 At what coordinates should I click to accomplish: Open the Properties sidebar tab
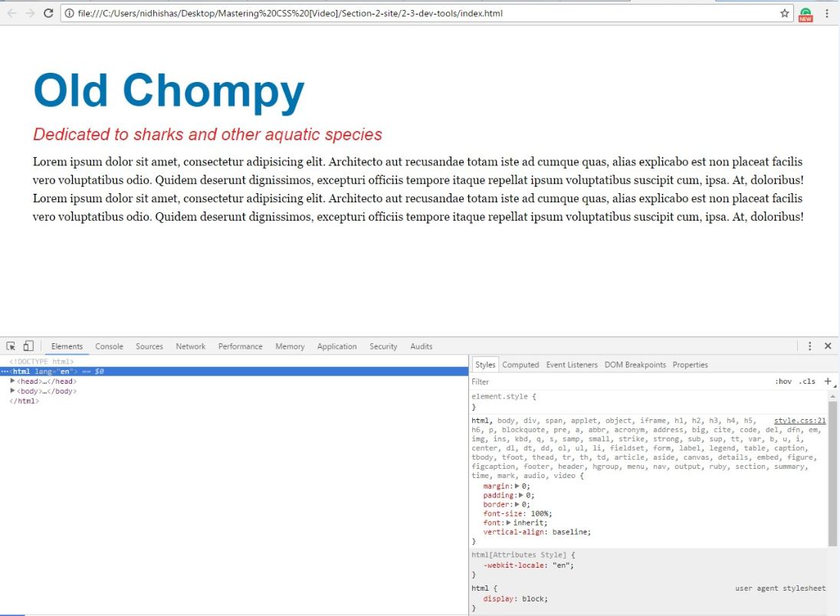point(690,365)
